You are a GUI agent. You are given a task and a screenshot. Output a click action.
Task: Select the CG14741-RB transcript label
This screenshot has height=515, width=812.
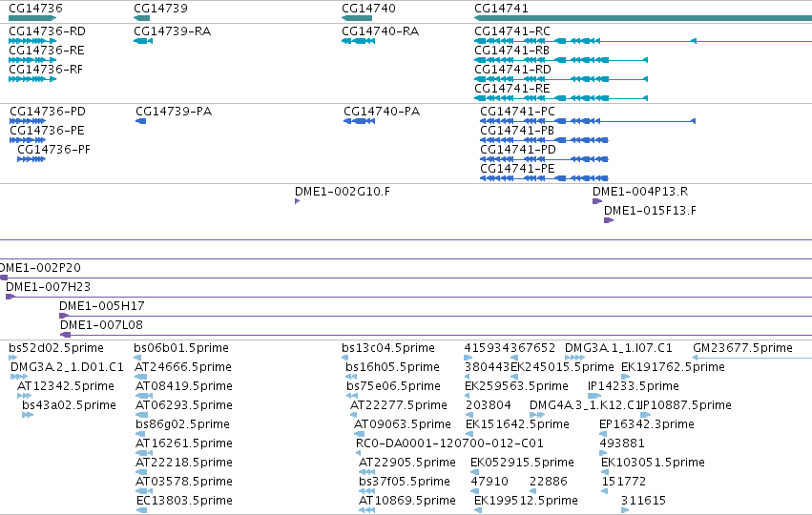pyautogui.click(x=511, y=51)
